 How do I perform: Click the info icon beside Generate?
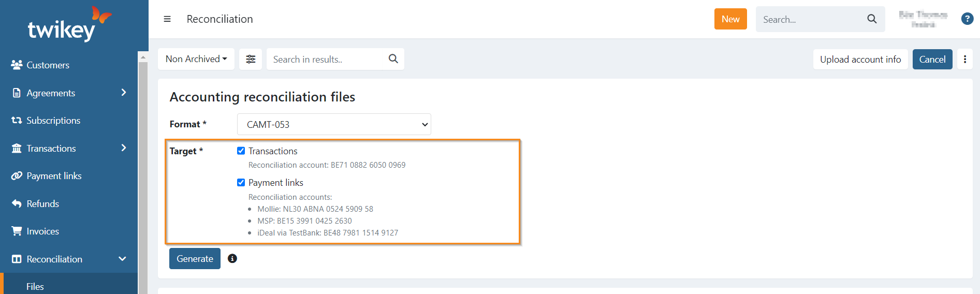click(232, 258)
